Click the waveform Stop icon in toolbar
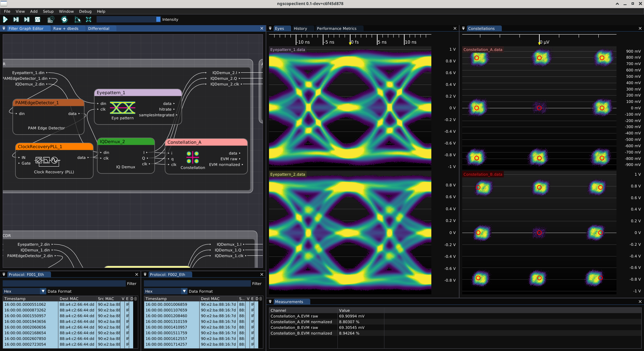644x351 pixels. [38, 20]
